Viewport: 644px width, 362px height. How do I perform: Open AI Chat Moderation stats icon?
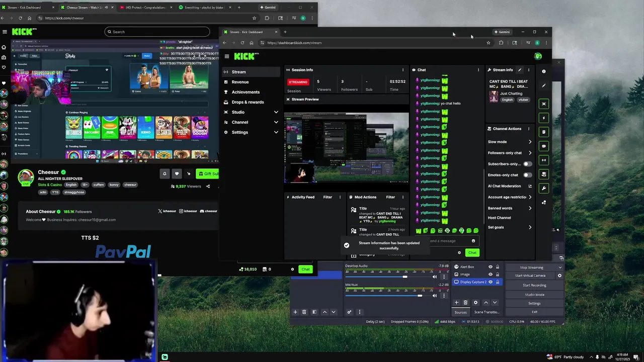pos(529,186)
